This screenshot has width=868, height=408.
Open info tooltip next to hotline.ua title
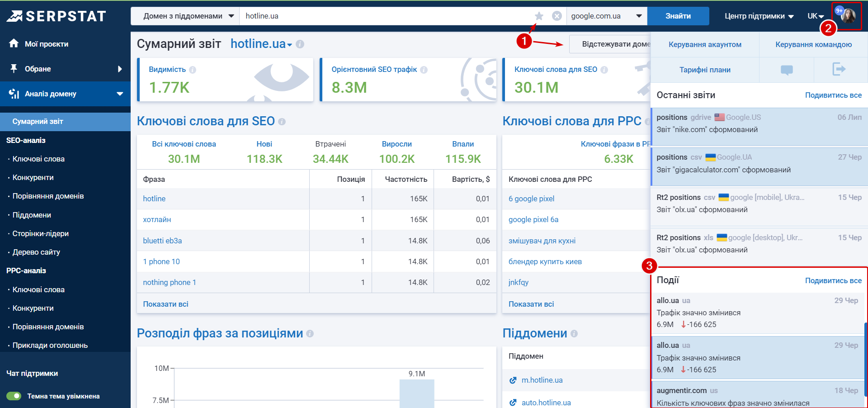pyautogui.click(x=300, y=44)
